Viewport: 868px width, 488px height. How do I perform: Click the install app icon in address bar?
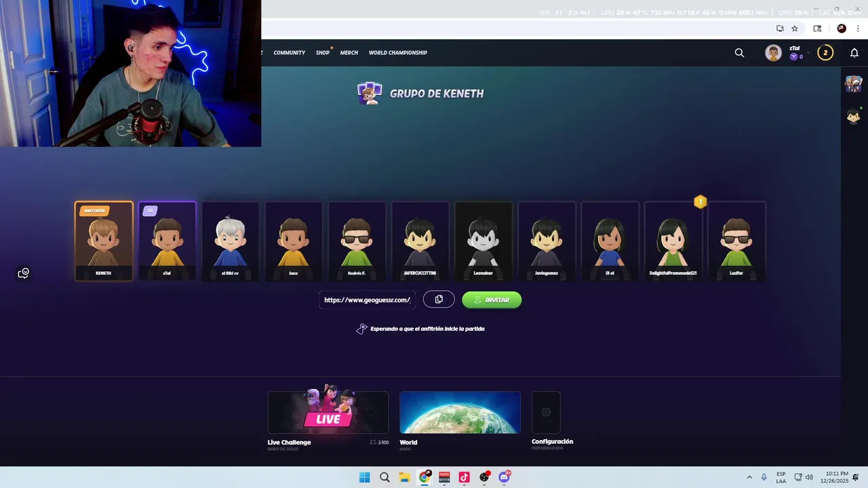click(x=780, y=28)
